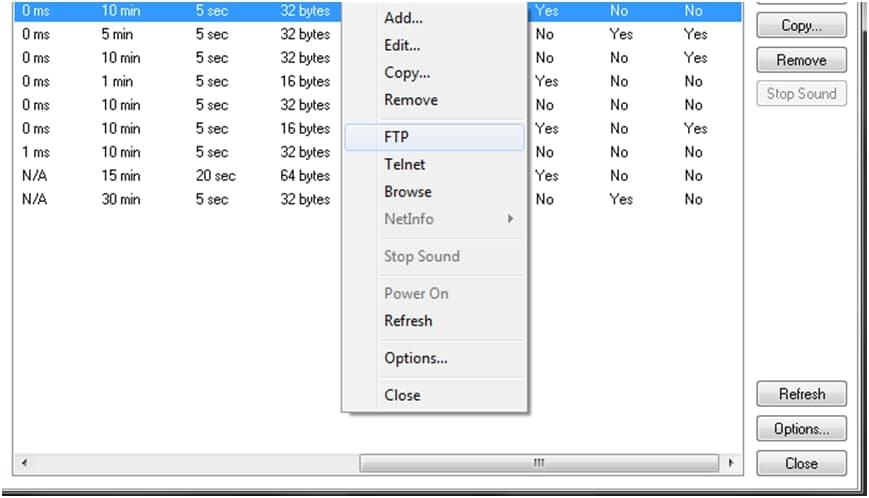Click the Close button at bottom right

(x=801, y=463)
